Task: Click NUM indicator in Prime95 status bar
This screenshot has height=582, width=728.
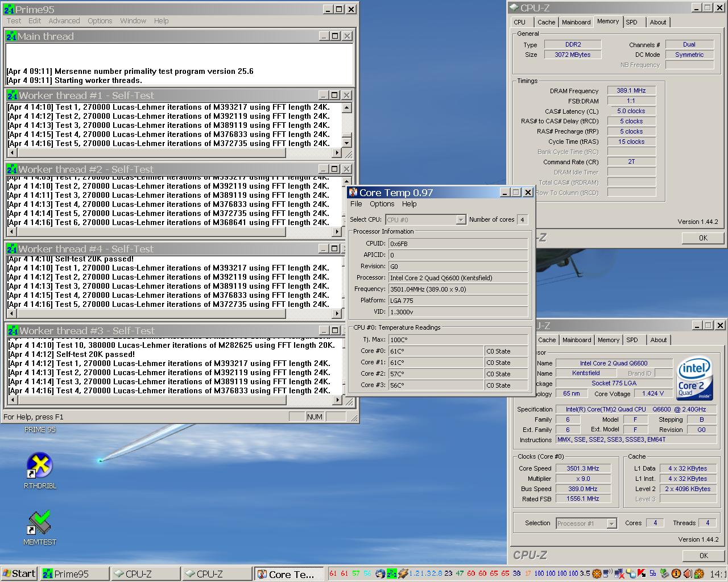Action: tap(315, 417)
